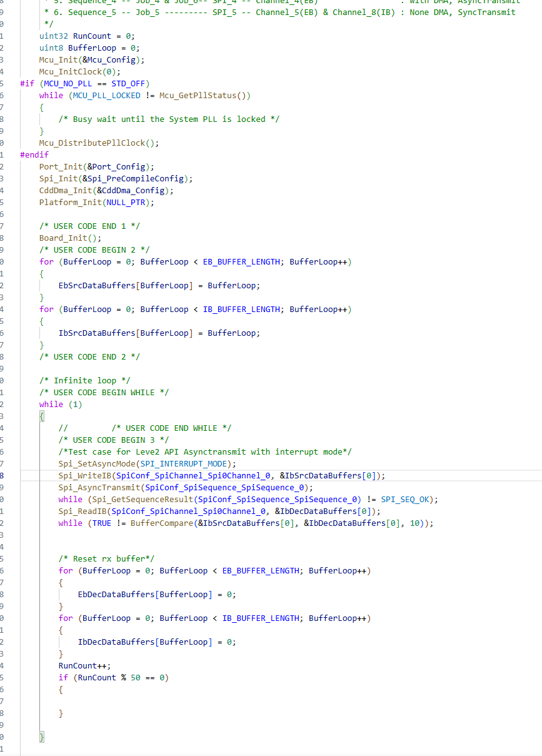The width and height of the screenshot is (542, 756).
Task: Click the 'USER CODE END 1' comment
Action: (x=89, y=226)
